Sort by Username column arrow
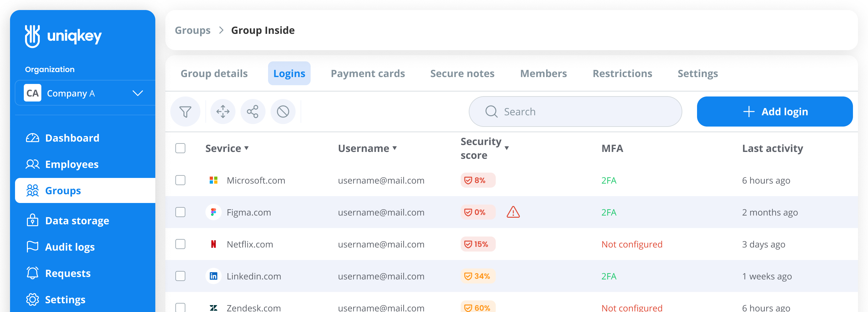This screenshot has width=868, height=312. (x=395, y=148)
